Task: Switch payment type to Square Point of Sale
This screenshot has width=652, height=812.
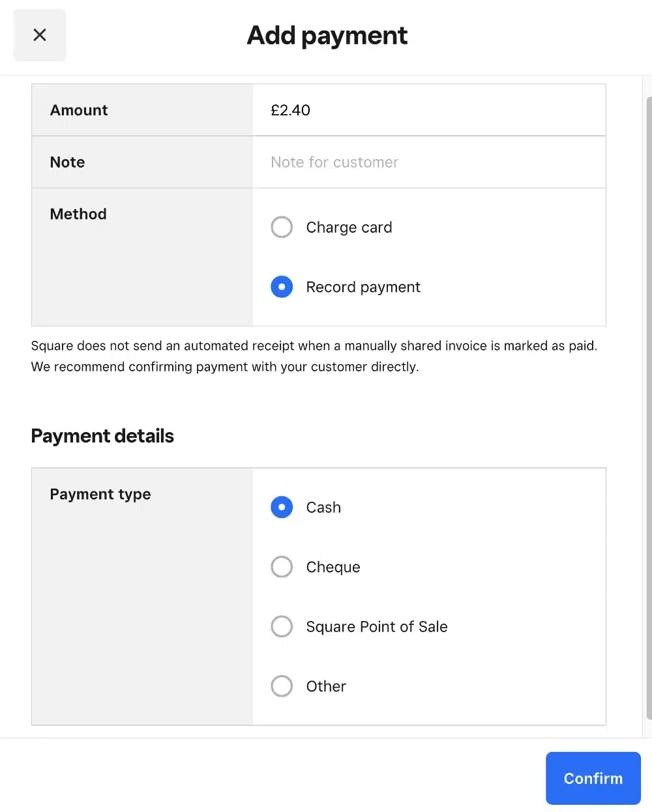Action: click(282, 626)
